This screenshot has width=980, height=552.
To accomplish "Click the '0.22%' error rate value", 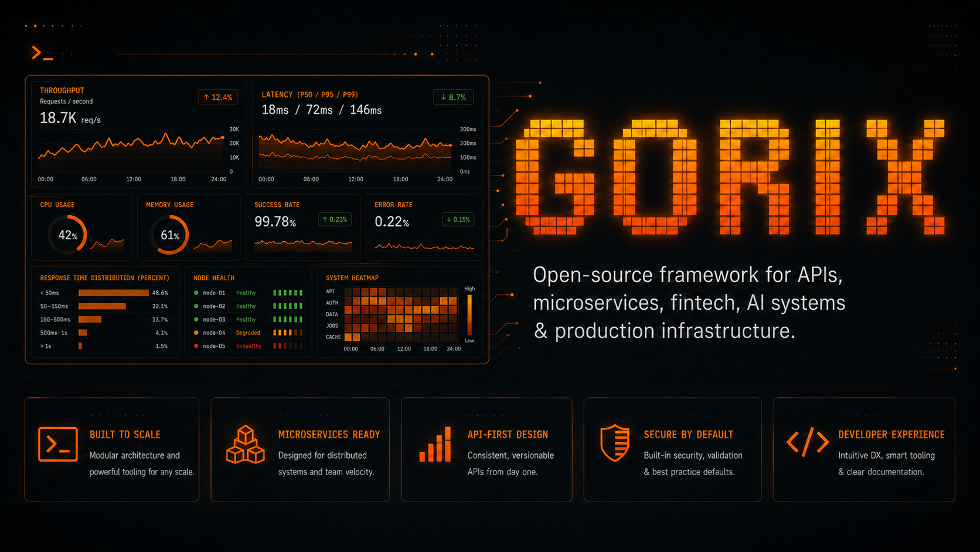I will coord(392,222).
